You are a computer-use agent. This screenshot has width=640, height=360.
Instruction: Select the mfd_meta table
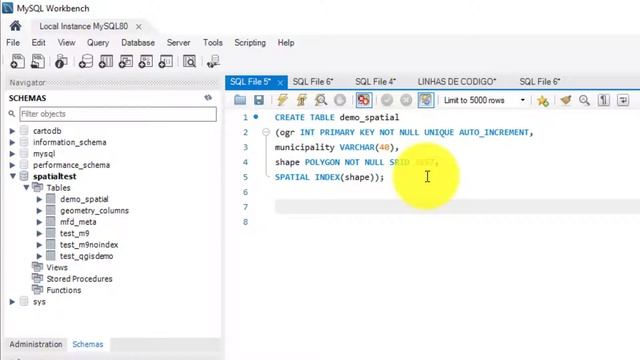tap(78, 222)
